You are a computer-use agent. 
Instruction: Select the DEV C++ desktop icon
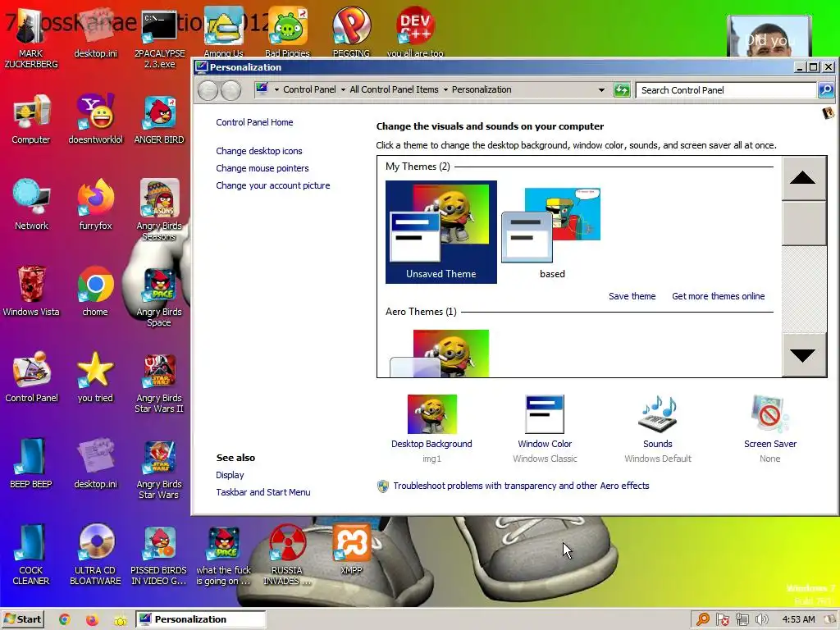pos(415,32)
